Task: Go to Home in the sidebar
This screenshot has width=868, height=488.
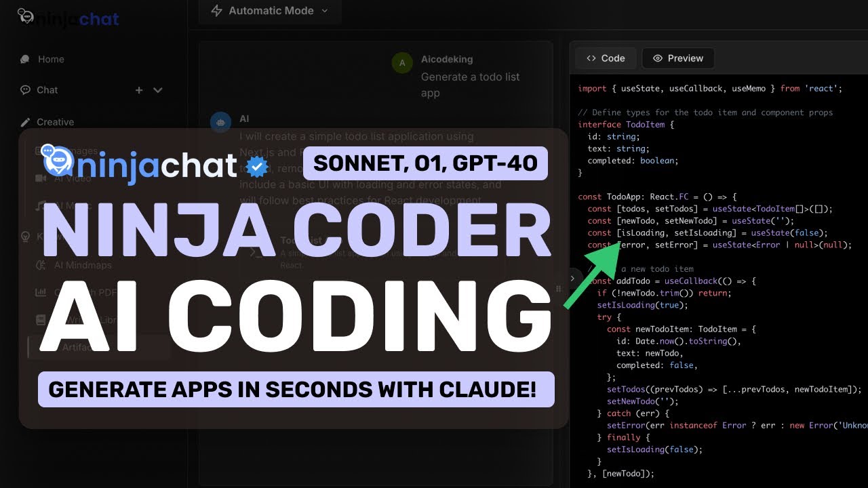Action: pos(51,59)
